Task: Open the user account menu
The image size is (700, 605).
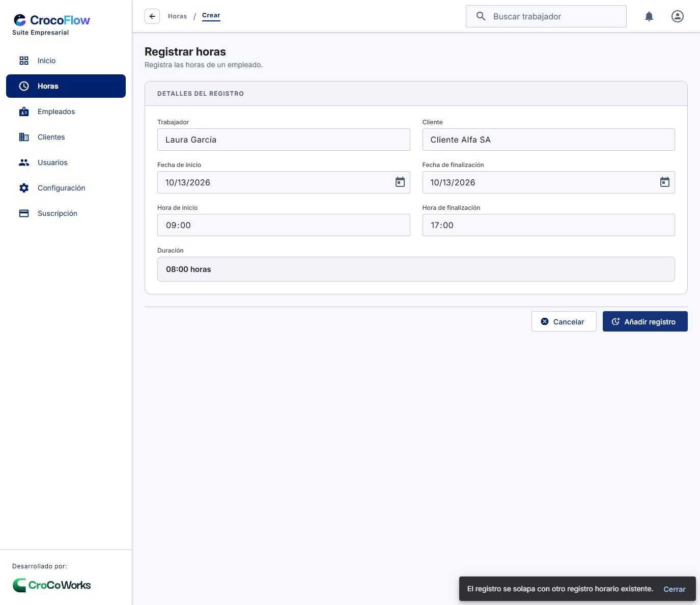Action: tap(678, 16)
